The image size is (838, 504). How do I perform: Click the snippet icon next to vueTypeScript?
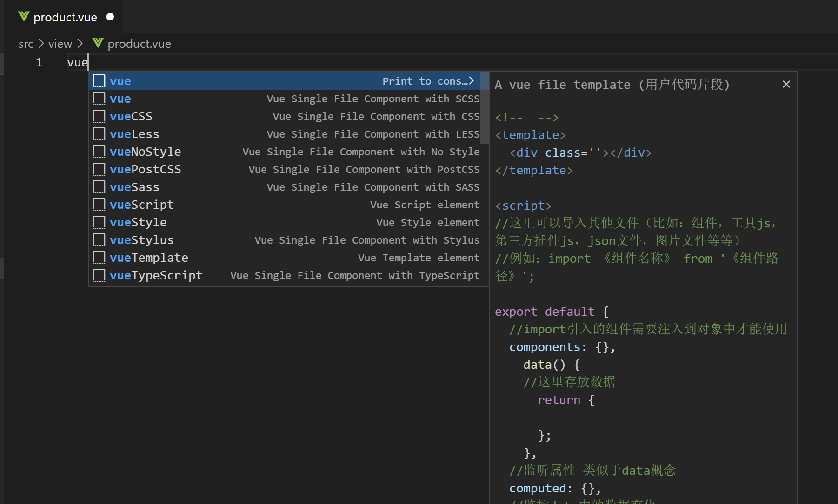point(99,275)
